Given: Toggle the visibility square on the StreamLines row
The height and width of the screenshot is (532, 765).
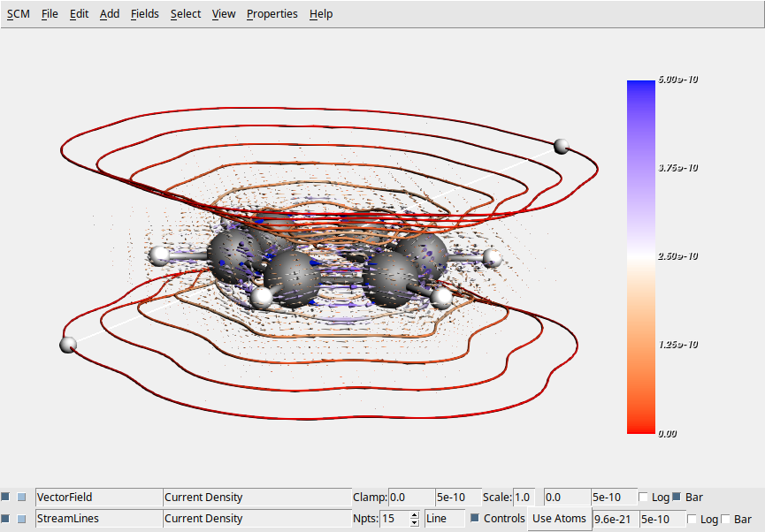Looking at the screenshot, I should coord(4,519).
